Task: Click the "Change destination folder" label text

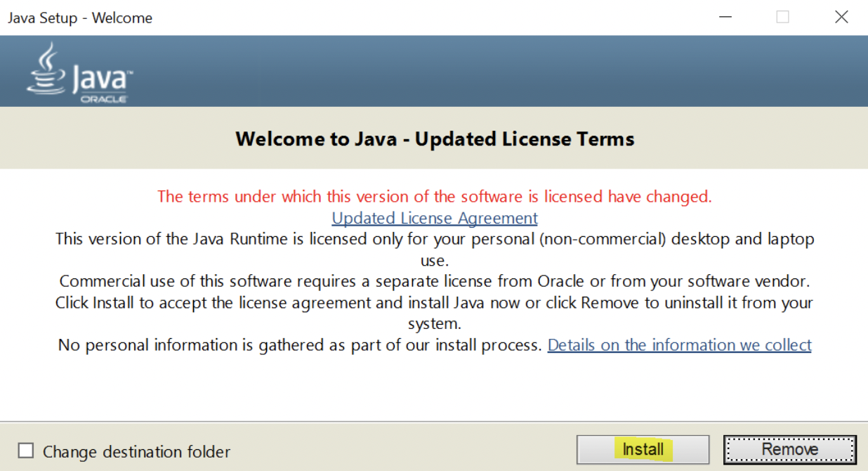Action: click(136, 452)
